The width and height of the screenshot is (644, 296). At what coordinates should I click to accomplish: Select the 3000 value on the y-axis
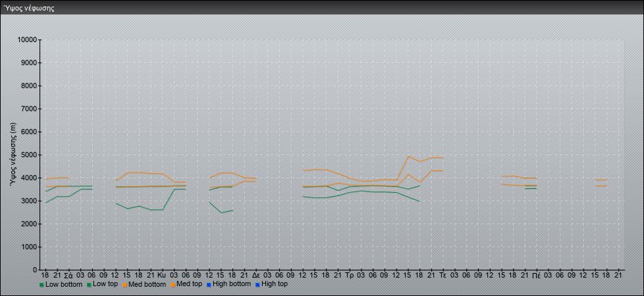click(x=29, y=201)
